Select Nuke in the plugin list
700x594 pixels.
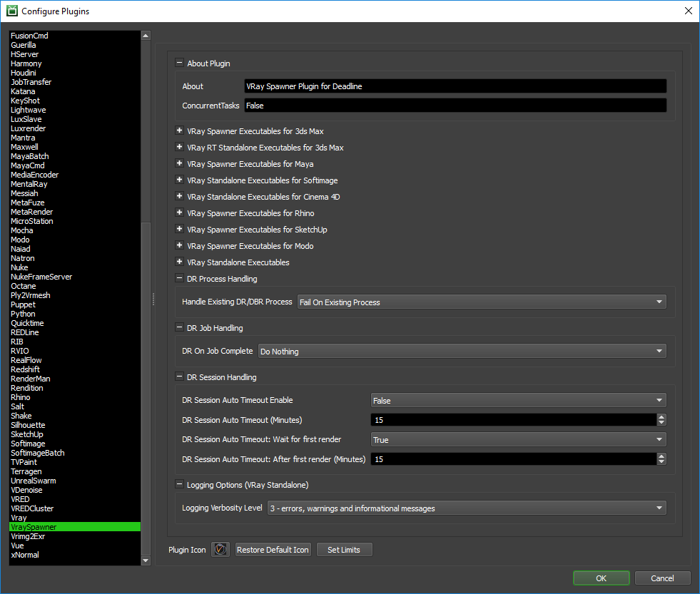tap(19, 267)
